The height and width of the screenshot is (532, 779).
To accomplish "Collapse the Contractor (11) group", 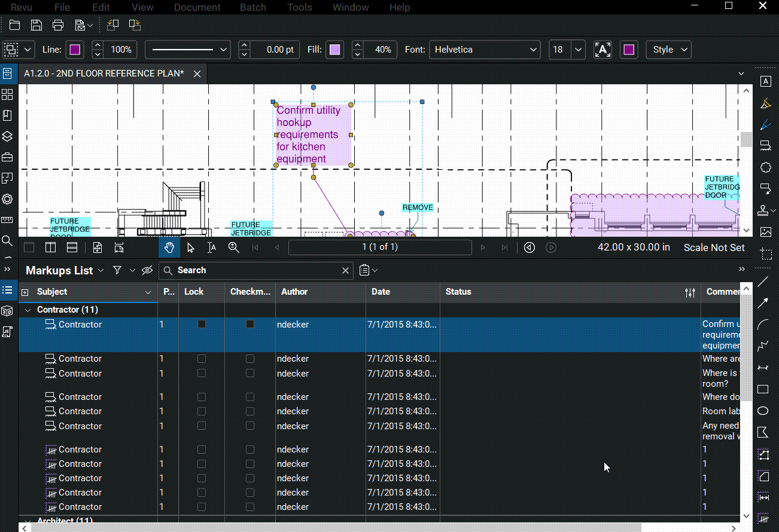I will (x=28, y=310).
